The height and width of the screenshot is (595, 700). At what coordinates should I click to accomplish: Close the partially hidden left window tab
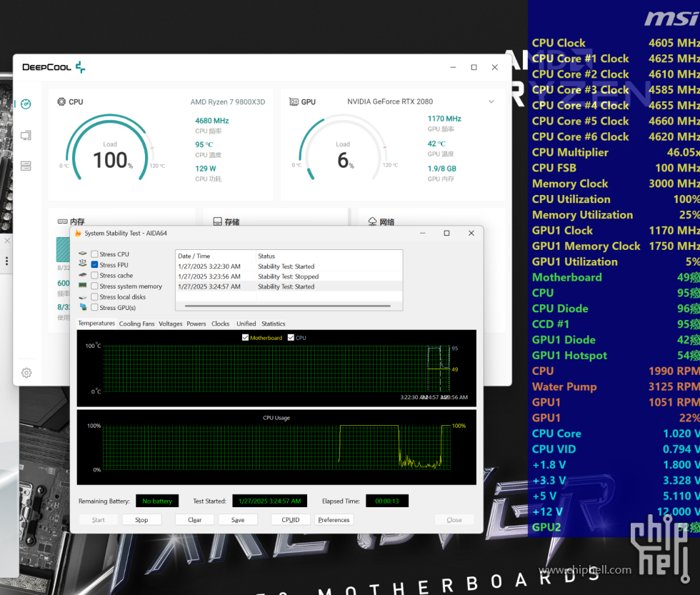point(7,241)
